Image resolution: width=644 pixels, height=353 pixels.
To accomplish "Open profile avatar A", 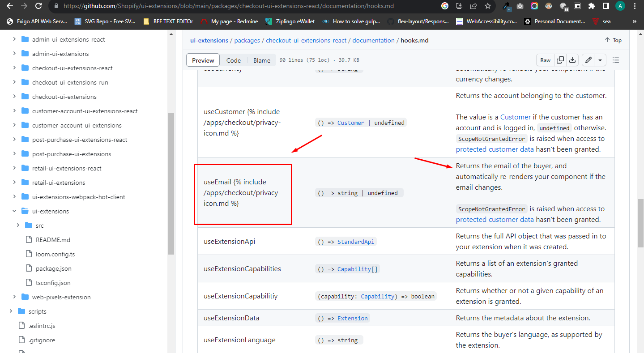I will [x=620, y=6].
